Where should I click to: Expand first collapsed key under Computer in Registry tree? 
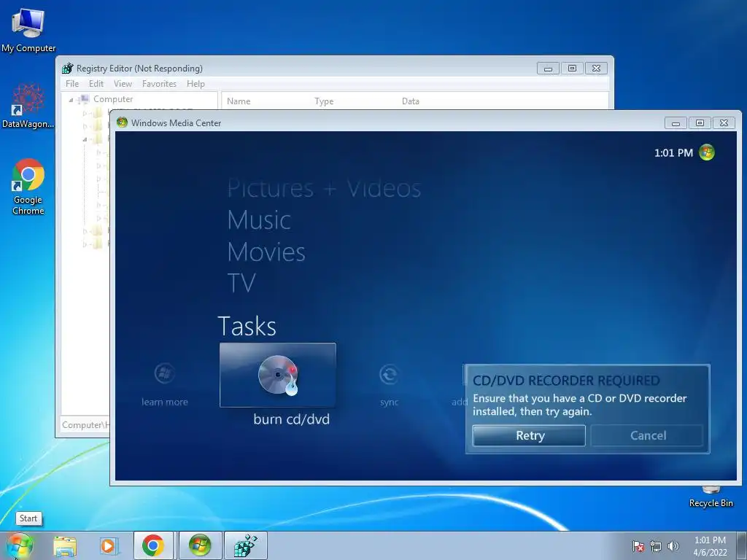tap(85, 113)
